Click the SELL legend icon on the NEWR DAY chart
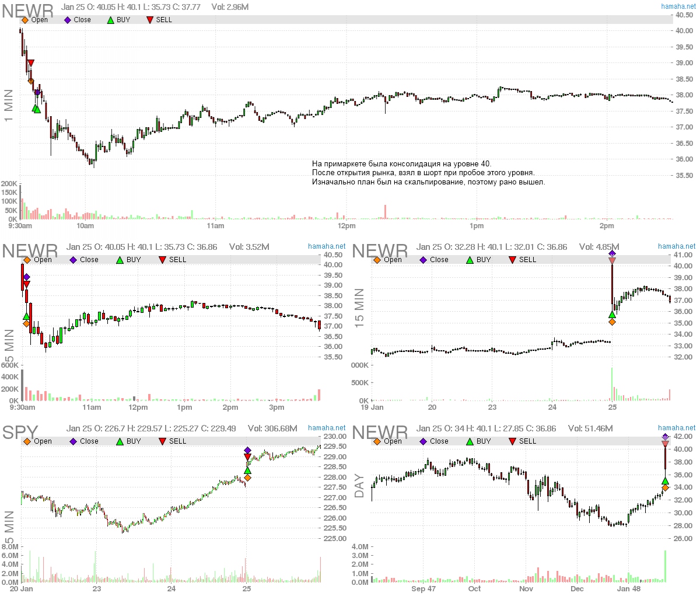Viewport: 700px width, 603px height. (512, 441)
